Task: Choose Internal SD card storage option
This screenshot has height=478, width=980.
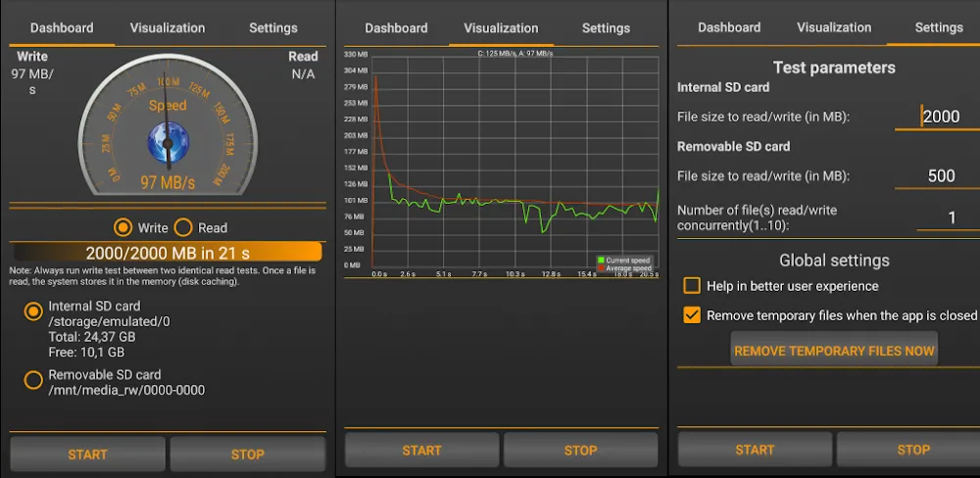Action: pos(33,311)
